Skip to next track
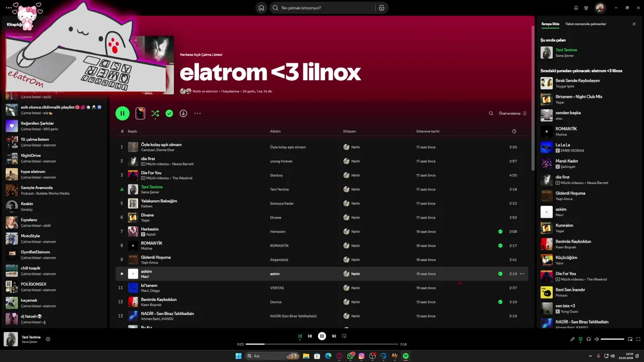The image size is (644, 362). (334, 336)
